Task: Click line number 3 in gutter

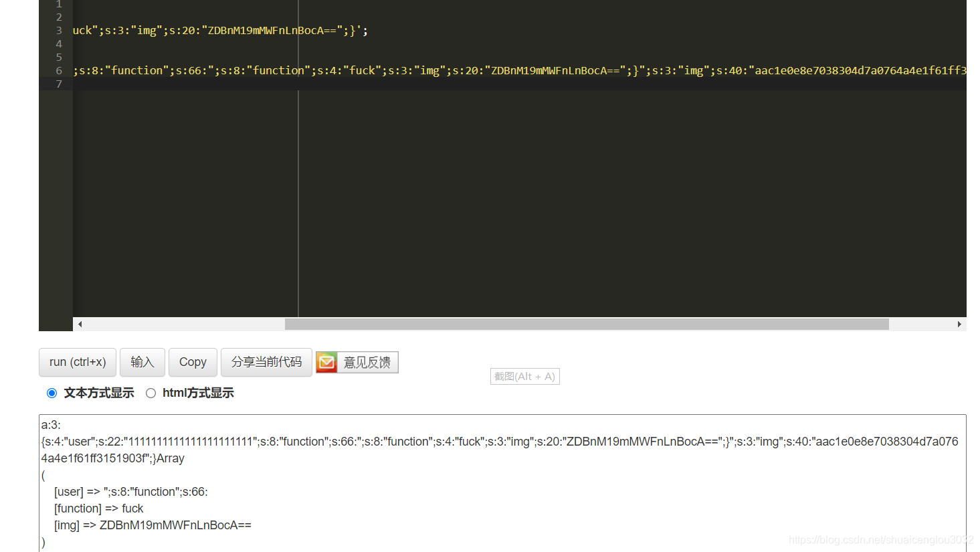Action: pyautogui.click(x=59, y=30)
